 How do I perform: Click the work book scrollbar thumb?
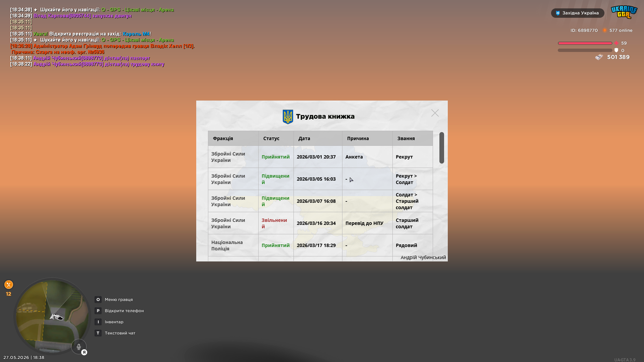[442, 148]
